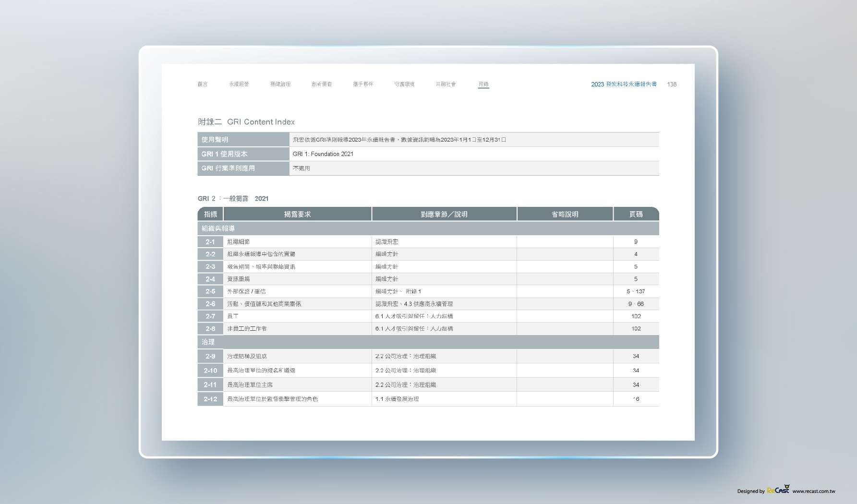Select indicator 2-3 cell
Viewport: 857px width, 504px height.
click(x=210, y=267)
